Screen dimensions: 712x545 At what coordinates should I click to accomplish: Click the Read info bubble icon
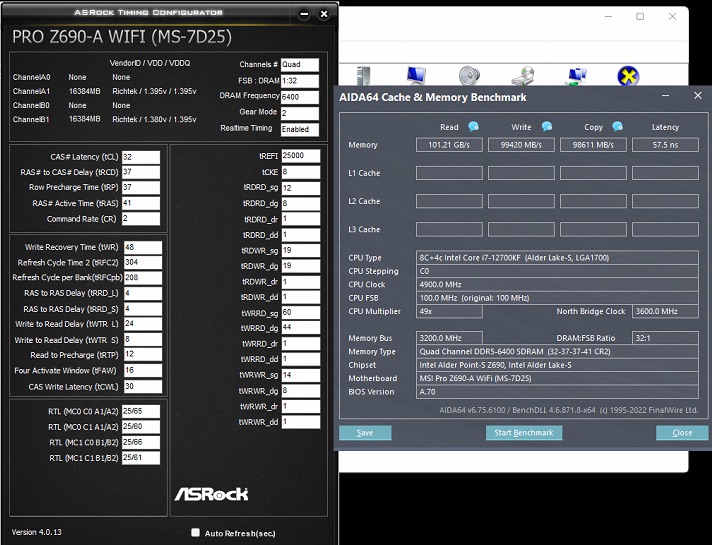[473, 127]
